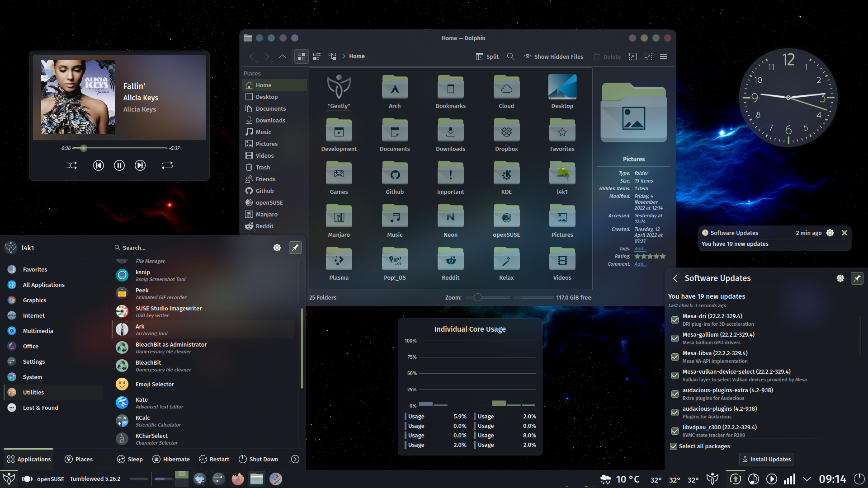Click the Restart button
Viewport: 868px width, 488px height.
pos(214,459)
